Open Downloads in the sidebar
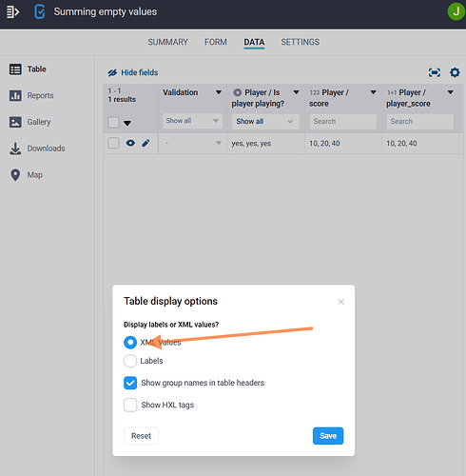The width and height of the screenshot is (466, 476). (46, 149)
